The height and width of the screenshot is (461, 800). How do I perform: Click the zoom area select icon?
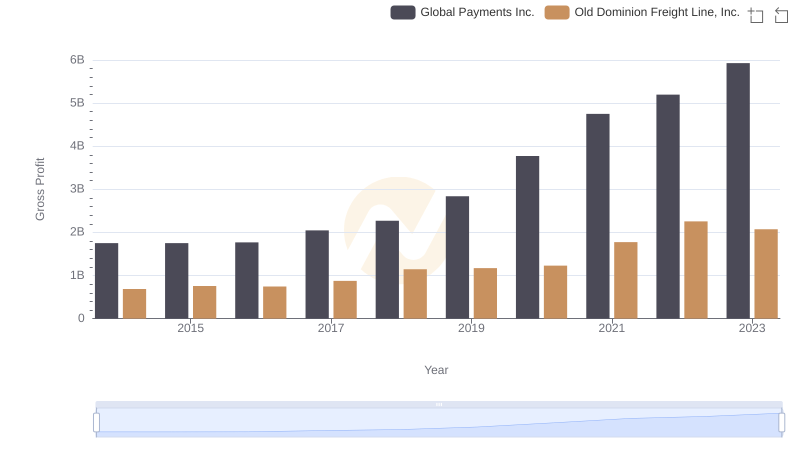(756, 15)
